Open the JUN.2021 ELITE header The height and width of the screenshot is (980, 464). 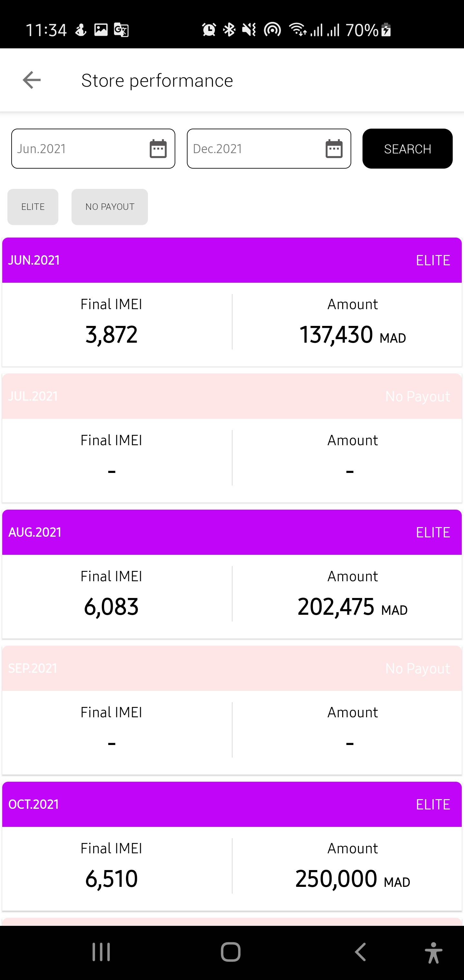(x=232, y=260)
